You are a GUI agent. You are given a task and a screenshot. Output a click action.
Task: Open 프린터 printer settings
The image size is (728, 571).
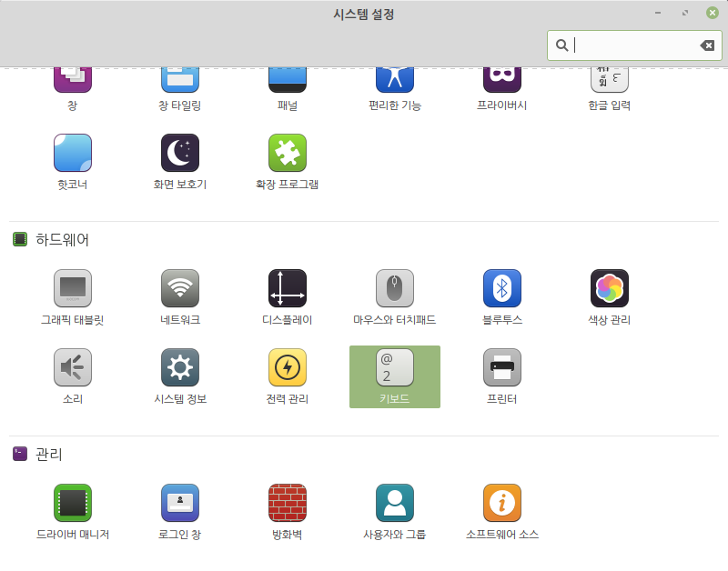click(502, 367)
